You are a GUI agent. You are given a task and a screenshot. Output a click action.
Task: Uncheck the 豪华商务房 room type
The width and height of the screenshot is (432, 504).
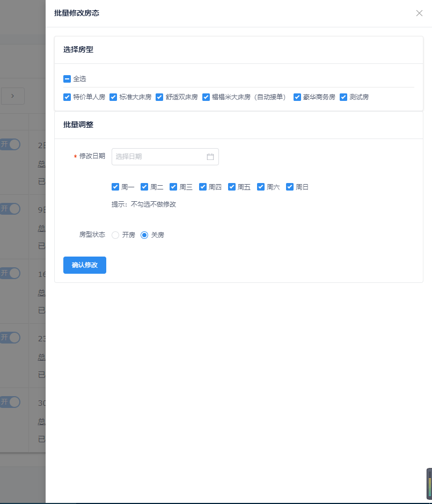(297, 97)
